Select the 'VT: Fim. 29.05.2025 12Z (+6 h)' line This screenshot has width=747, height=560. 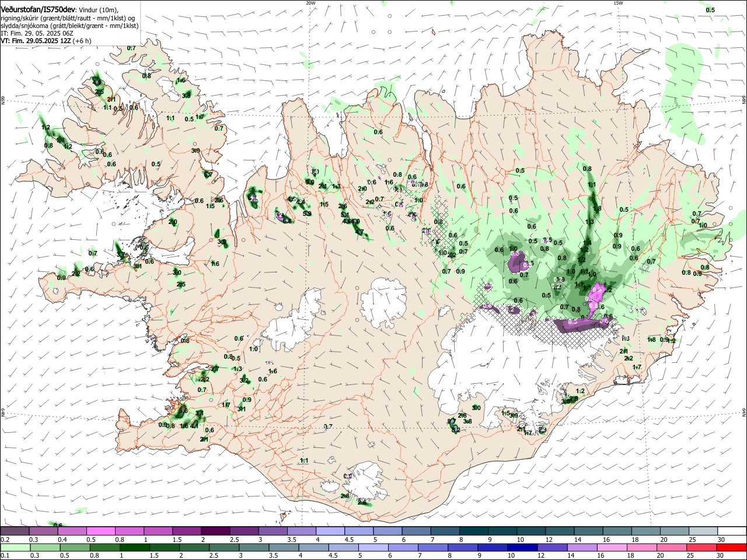46,41
